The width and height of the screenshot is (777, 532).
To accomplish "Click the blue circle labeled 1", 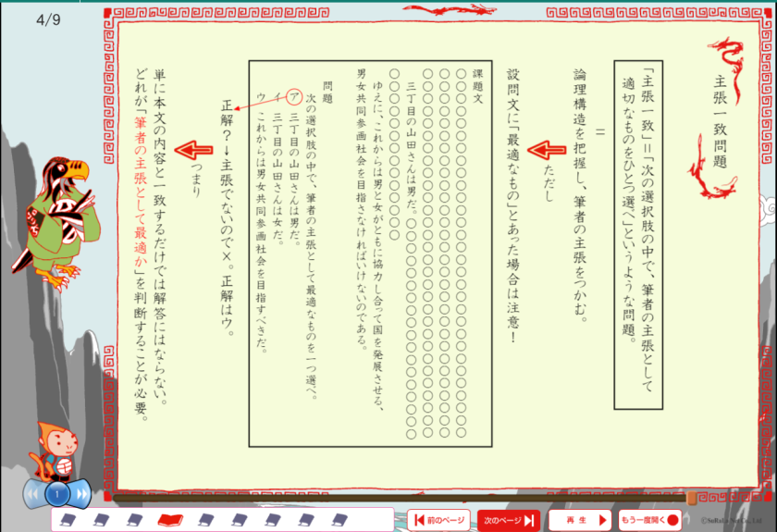I will click(x=57, y=495).
